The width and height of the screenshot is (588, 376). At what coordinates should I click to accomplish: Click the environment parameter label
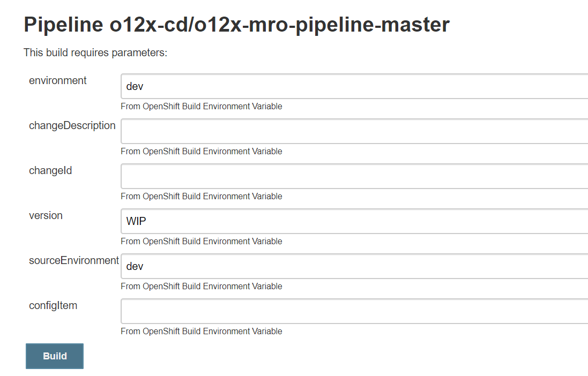(57, 80)
